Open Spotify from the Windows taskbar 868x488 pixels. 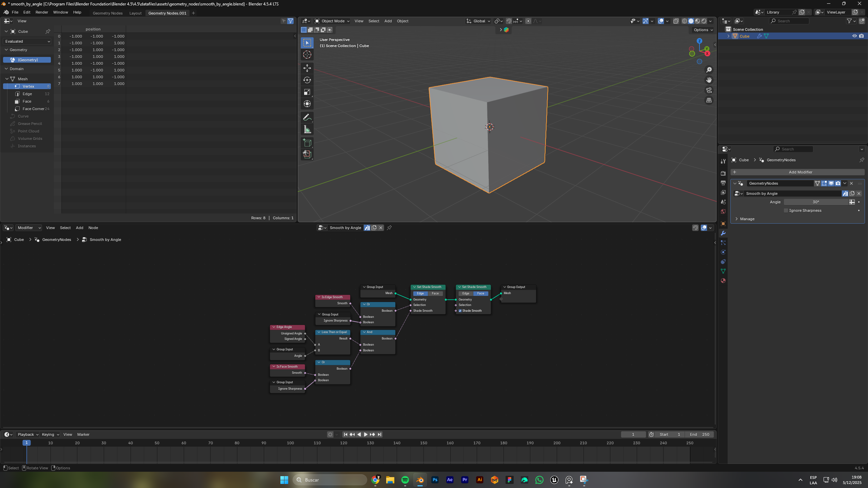point(405,480)
